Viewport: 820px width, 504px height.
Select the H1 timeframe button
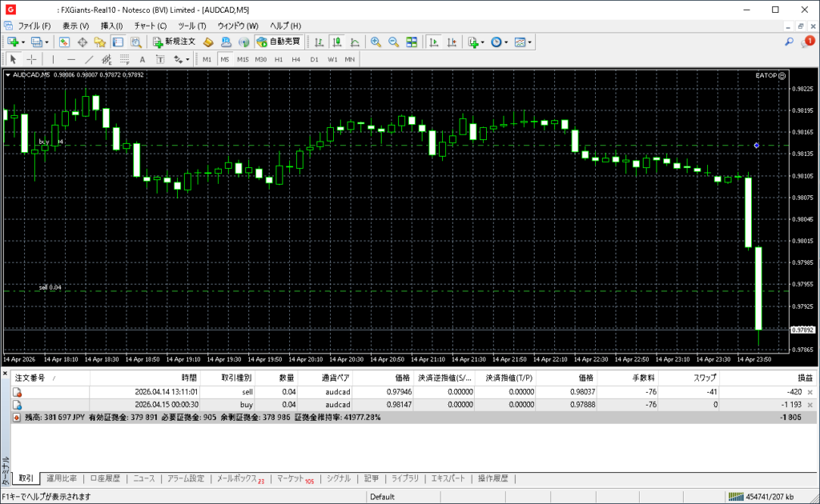pyautogui.click(x=279, y=59)
